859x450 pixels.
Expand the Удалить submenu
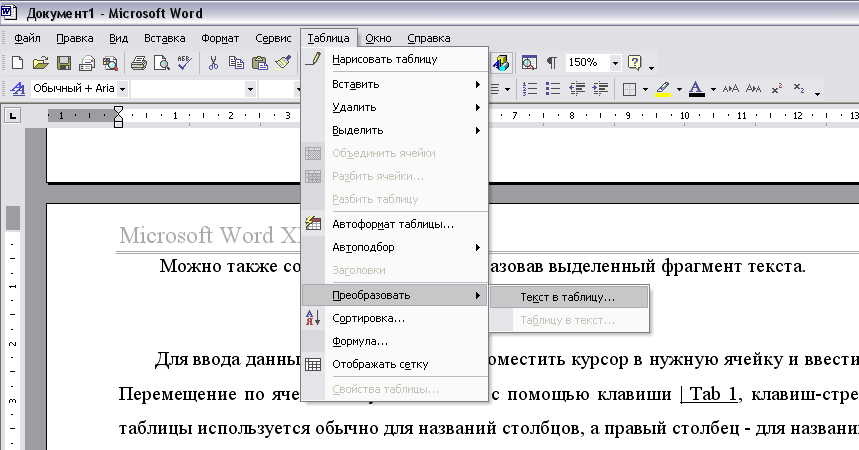pyautogui.click(x=394, y=107)
